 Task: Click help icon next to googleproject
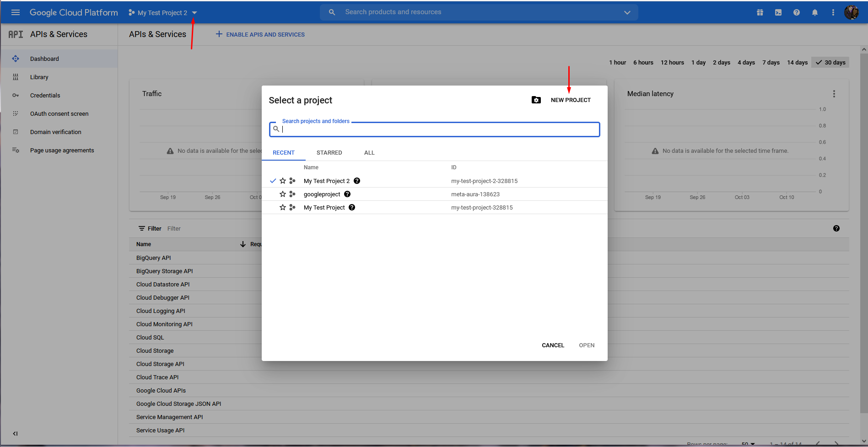347,194
